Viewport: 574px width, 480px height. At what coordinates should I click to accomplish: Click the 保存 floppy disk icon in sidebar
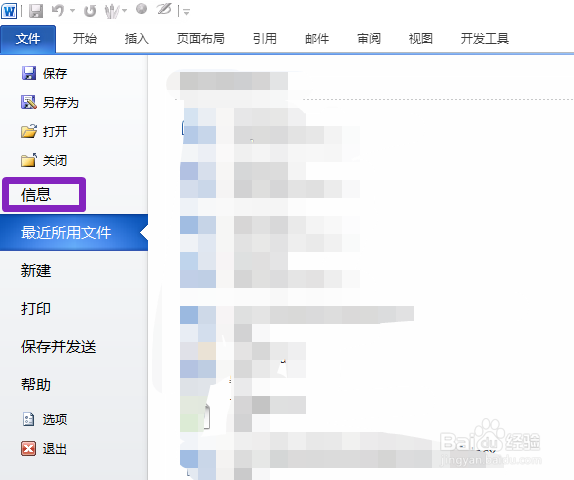pyautogui.click(x=29, y=73)
